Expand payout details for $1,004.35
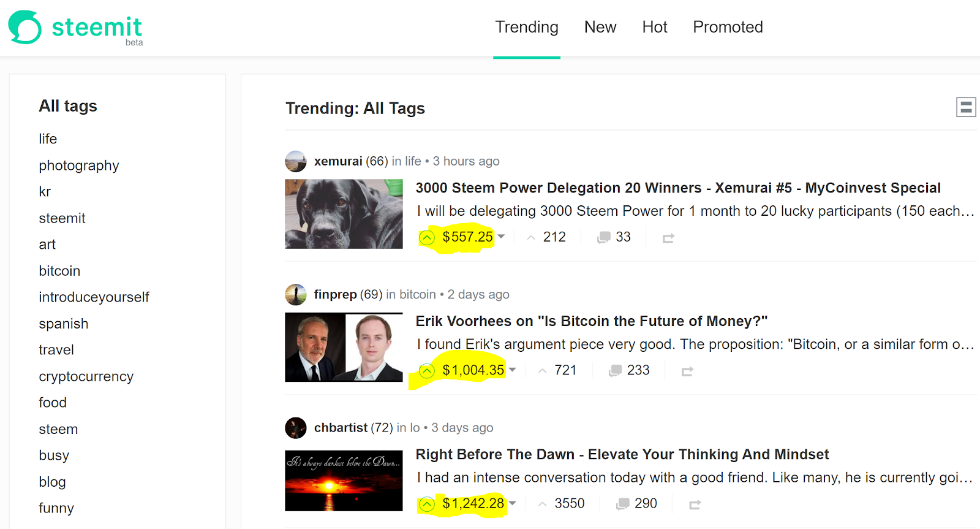The width and height of the screenshot is (980, 529). (x=513, y=370)
